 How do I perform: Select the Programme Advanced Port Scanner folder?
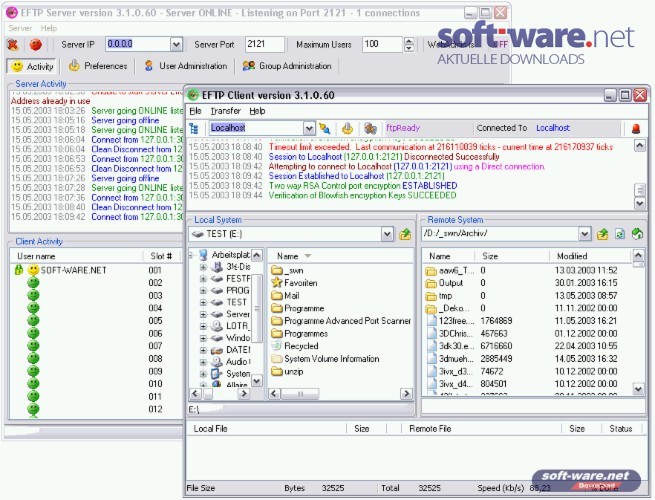pyautogui.click(x=341, y=321)
